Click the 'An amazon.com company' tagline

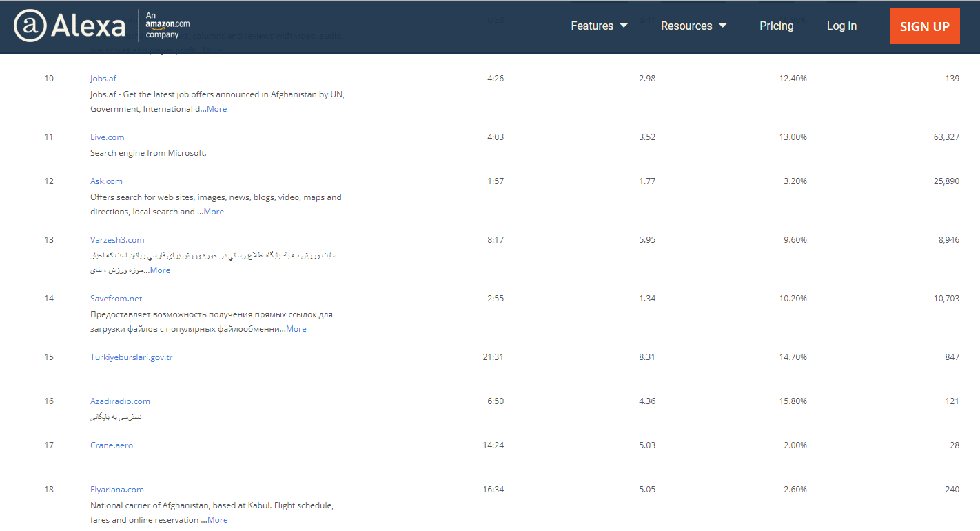(167, 25)
